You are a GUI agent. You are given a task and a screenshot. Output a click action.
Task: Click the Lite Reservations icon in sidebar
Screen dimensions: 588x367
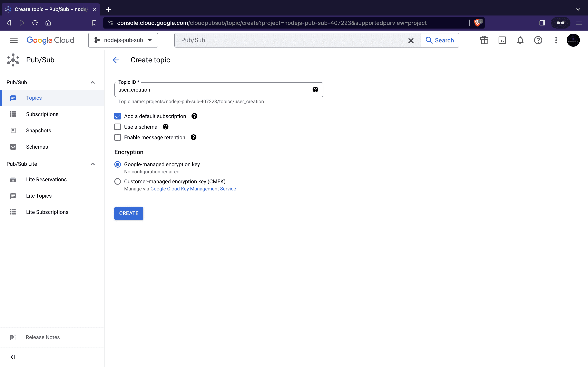pos(13,179)
